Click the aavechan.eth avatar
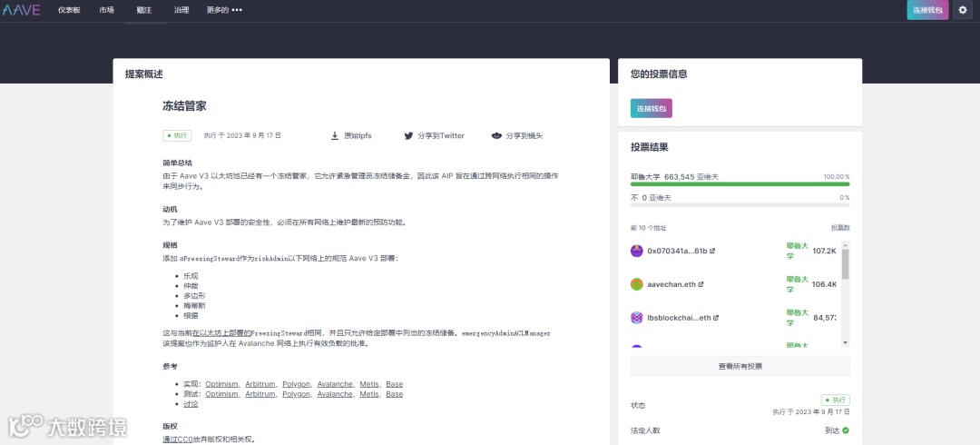The height and width of the screenshot is (445, 980). click(637, 284)
